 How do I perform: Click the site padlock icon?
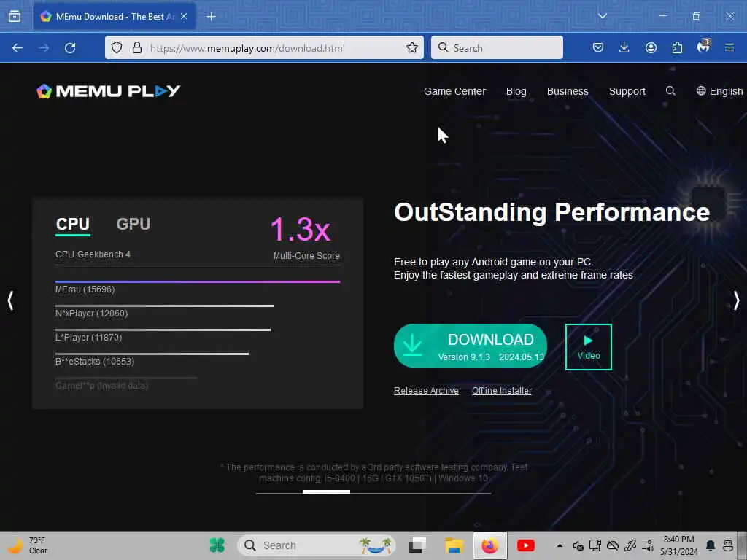pos(137,47)
